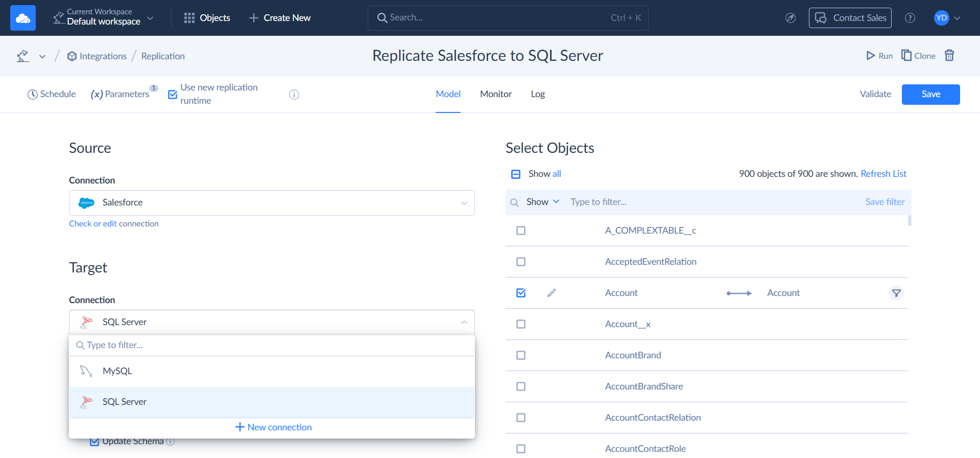This screenshot has width=980, height=458.
Task: Open the Account row filter funnel icon
Action: coord(896,293)
